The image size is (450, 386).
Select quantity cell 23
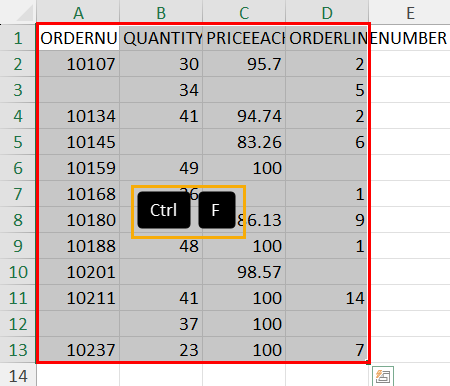coord(161,350)
